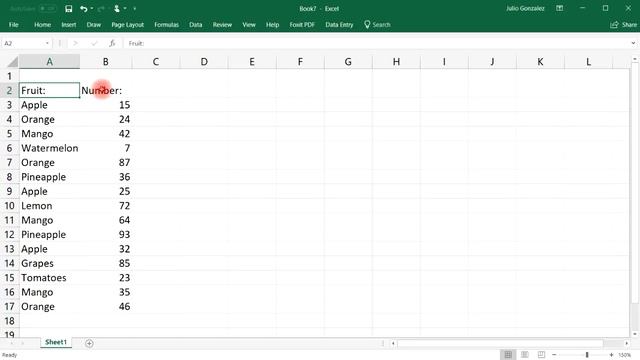Select the Sheet1 tab
This screenshot has width=640, height=360.
coord(56,342)
